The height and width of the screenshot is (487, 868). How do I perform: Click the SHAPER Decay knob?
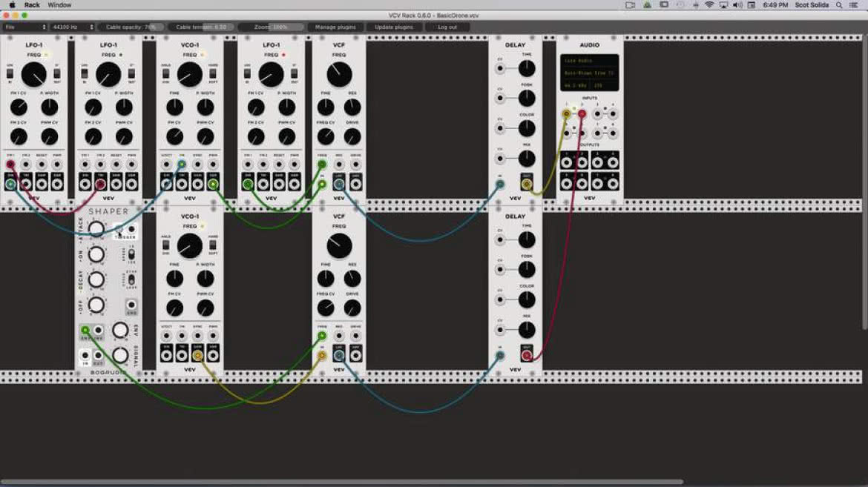pyautogui.click(x=96, y=279)
